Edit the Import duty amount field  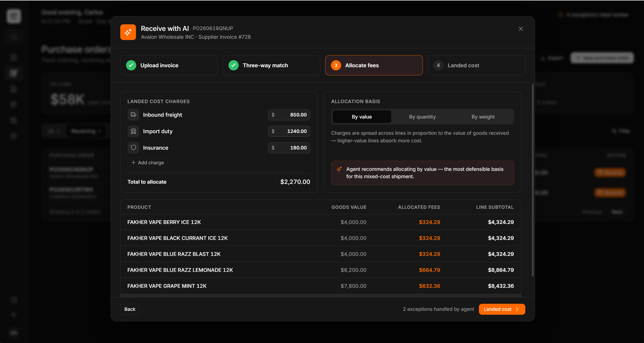tap(289, 131)
